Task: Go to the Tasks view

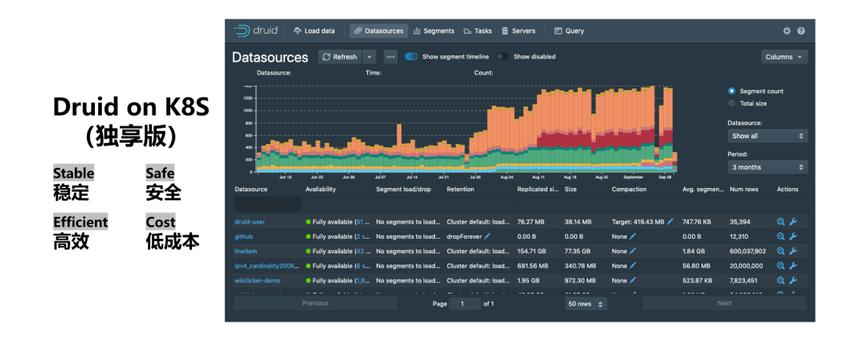Action: point(477,31)
